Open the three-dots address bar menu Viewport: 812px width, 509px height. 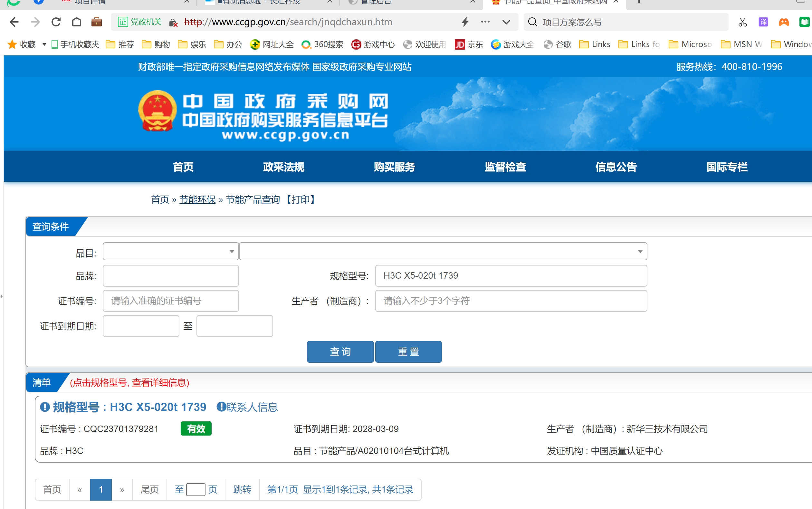pos(485,22)
